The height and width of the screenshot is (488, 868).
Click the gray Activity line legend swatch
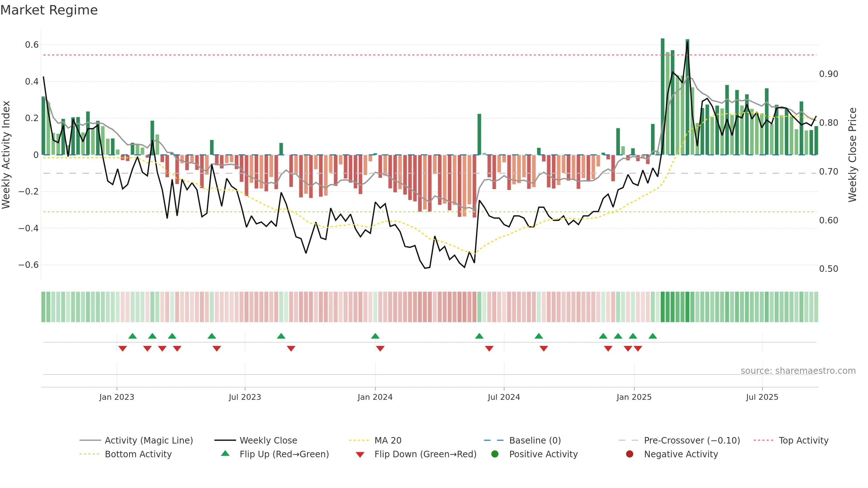point(90,440)
